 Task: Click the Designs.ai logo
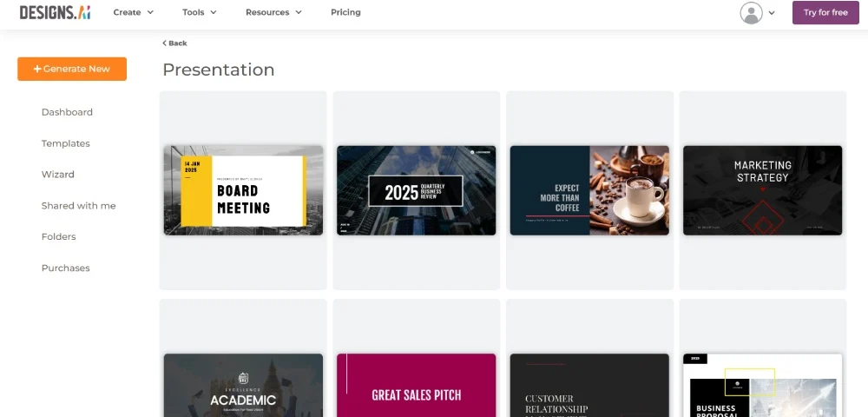click(x=55, y=12)
